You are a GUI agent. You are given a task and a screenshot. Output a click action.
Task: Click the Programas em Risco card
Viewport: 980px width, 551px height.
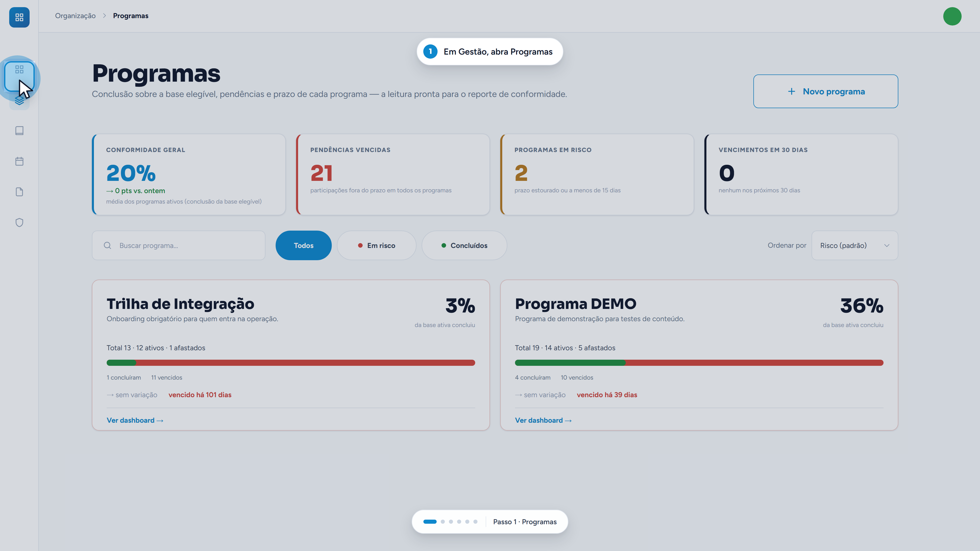pyautogui.click(x=597, y=174)
